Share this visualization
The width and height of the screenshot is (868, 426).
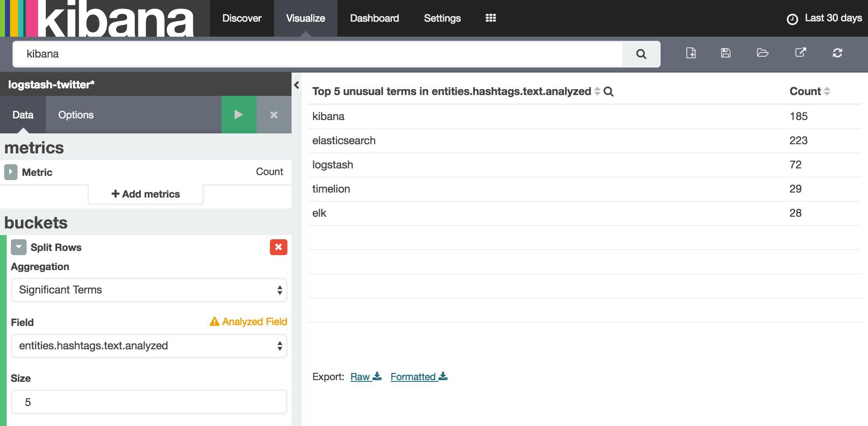(x=800, y=53)
